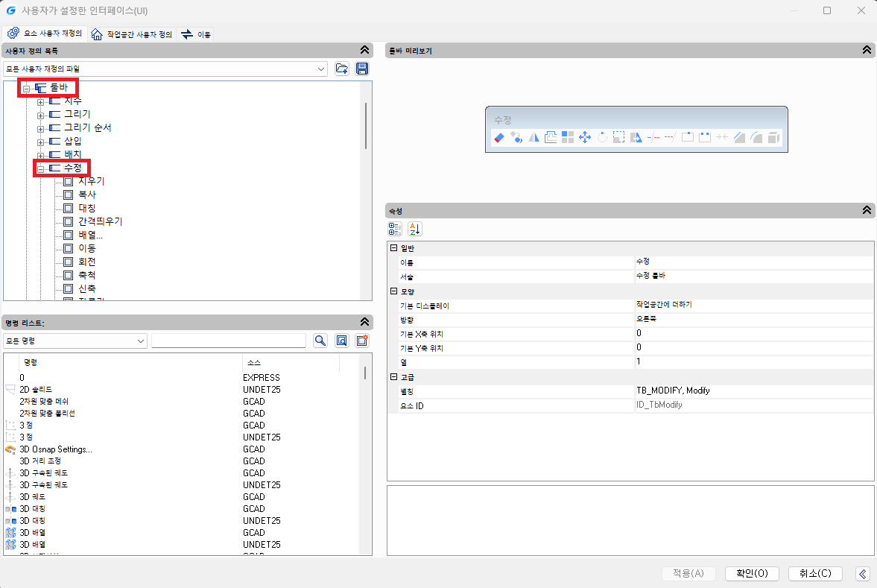Create a new command with the star icon

[x=362, y=341]
